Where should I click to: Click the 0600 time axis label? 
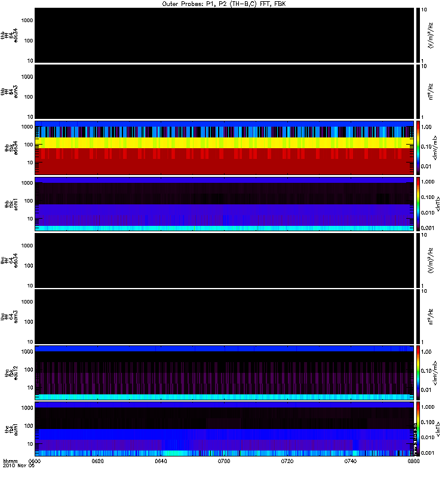[x=34, y=461]
